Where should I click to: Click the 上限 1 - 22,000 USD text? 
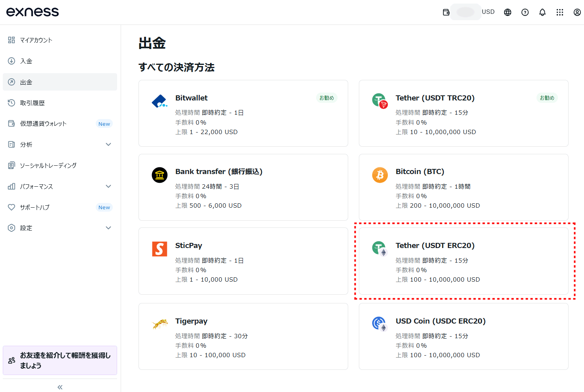(x=207, y=132)
